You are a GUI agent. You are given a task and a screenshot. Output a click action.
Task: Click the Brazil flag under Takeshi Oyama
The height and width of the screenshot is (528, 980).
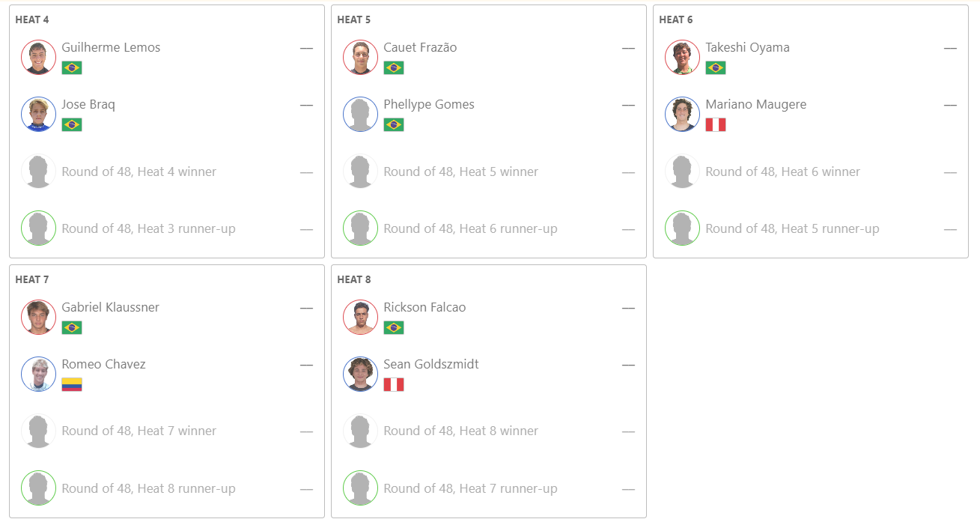716,67
